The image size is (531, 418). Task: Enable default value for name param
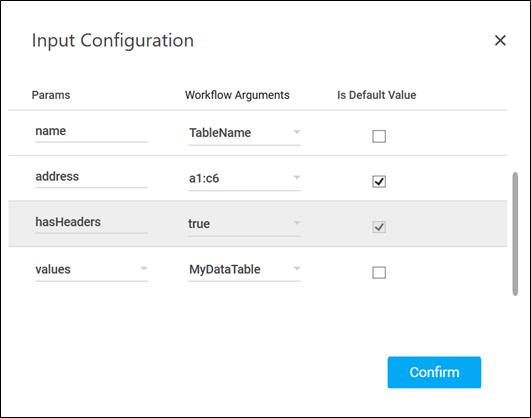(379, 136)
